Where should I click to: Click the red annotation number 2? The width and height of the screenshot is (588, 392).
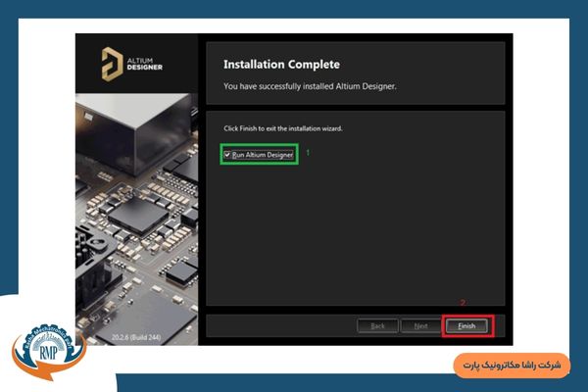click(463, 303)
